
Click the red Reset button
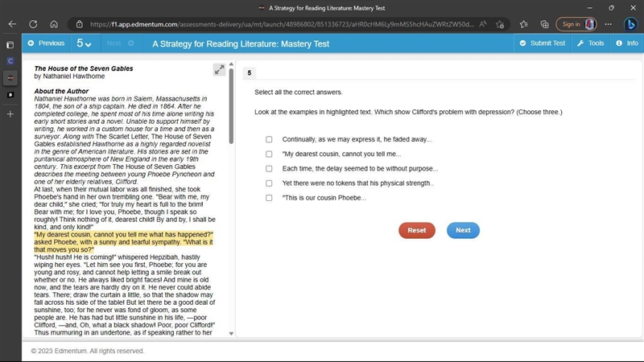coord(417,230)
